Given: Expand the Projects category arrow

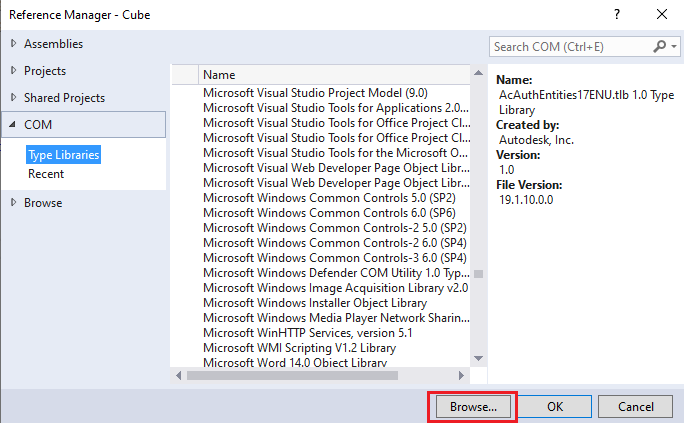Looking at the screenshot, I should [x=14, y=71].
